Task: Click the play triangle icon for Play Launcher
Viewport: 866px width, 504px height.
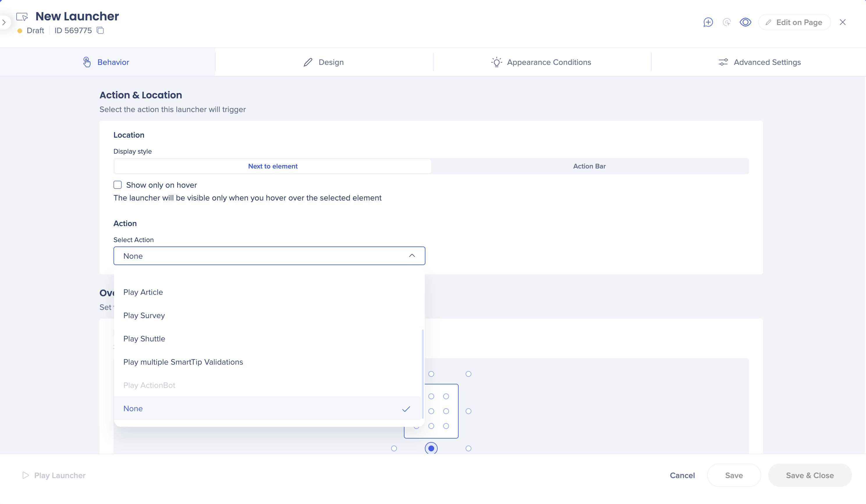Action: click(x=25, y=475)
